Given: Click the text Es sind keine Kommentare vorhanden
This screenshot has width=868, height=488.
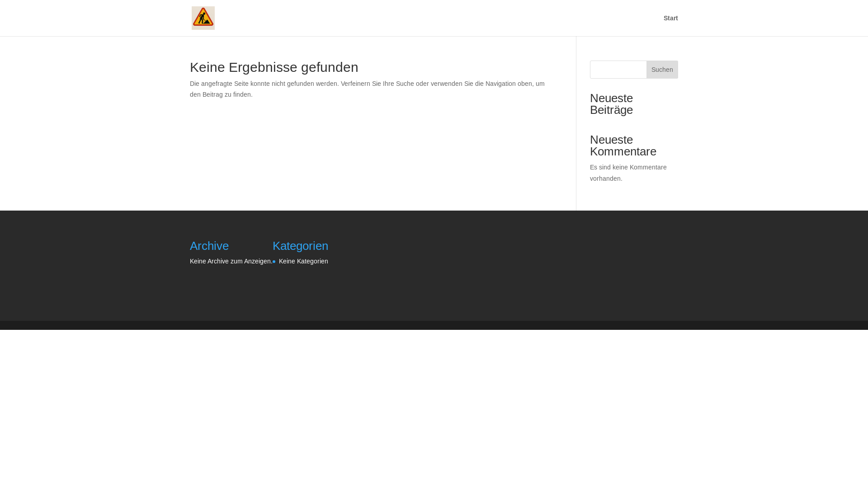Looking at the screenshot, I should (x=628, y=173).
